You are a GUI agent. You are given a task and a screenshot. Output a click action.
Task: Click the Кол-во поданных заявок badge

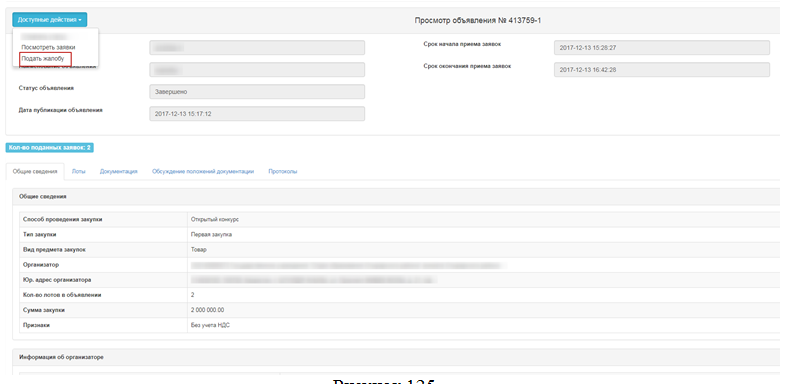(50, 148)
